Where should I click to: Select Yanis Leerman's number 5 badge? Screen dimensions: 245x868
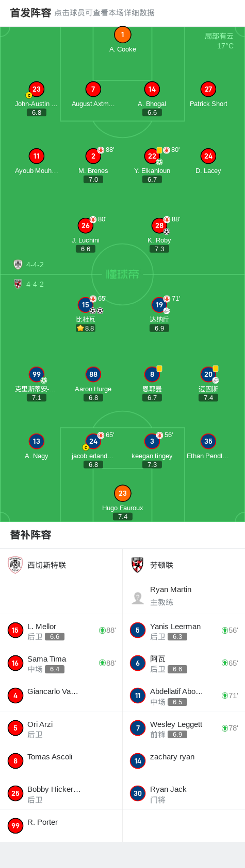tap(138, 630)
